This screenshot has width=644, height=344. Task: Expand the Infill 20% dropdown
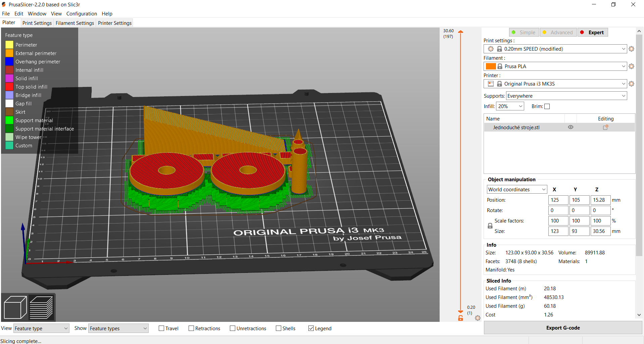point(510,106)
